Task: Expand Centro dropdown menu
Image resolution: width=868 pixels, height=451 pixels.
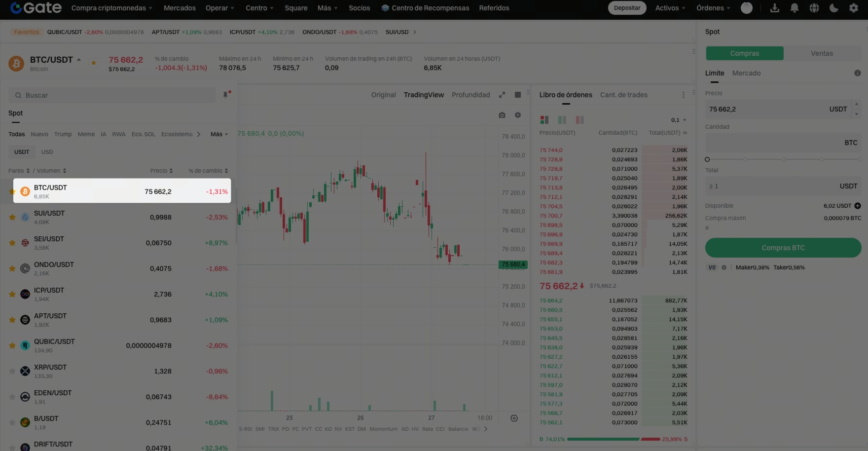Action: pos(259,8)
